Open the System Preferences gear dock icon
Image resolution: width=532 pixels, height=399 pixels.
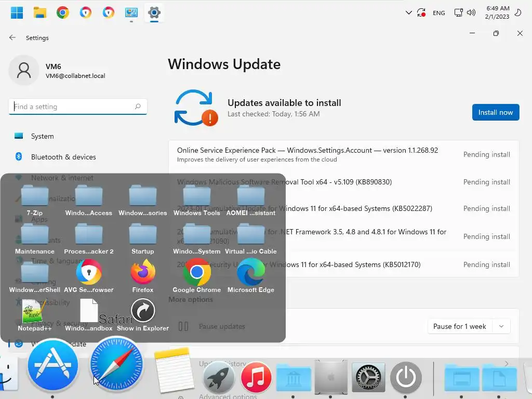coord(368,377)
